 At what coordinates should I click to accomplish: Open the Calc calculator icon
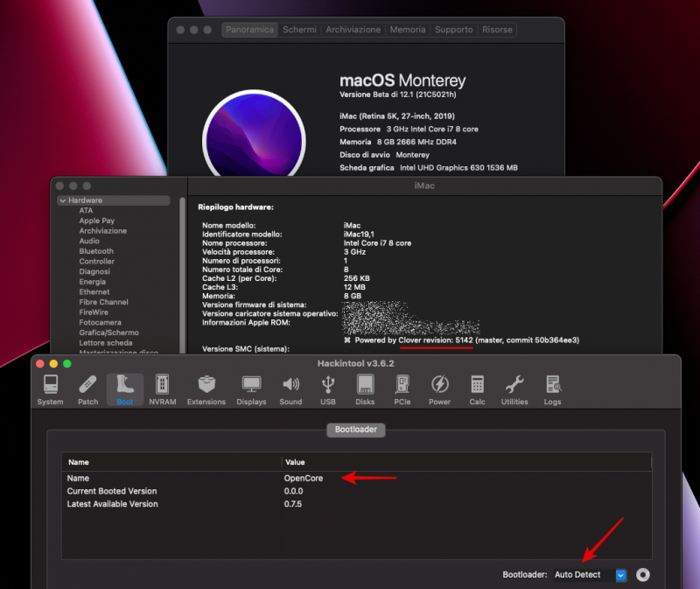pyautogui.click(x=477, y=389)
